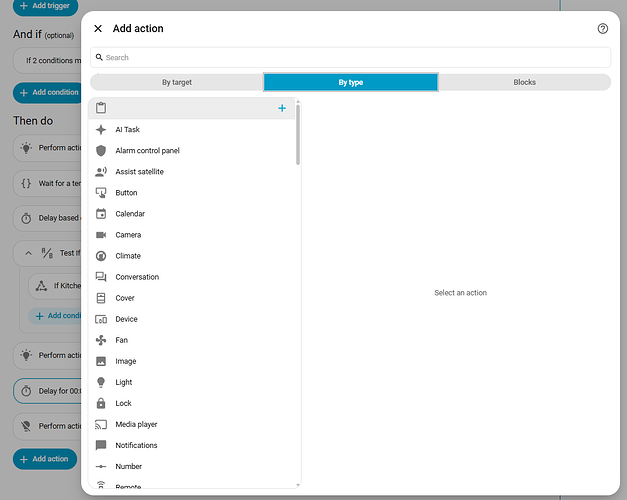Open the AI Task action type
Viewport: 627px width, 500px height.
(192, 130)
